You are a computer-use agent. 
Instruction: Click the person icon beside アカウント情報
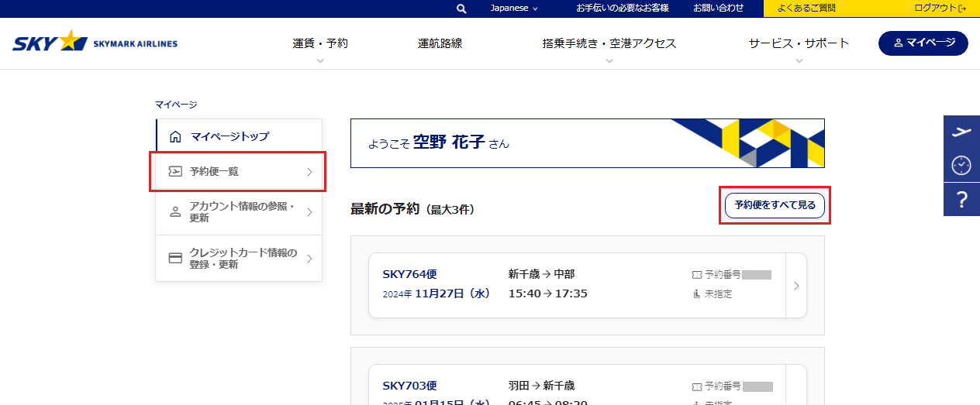click(x=175, y=211)
